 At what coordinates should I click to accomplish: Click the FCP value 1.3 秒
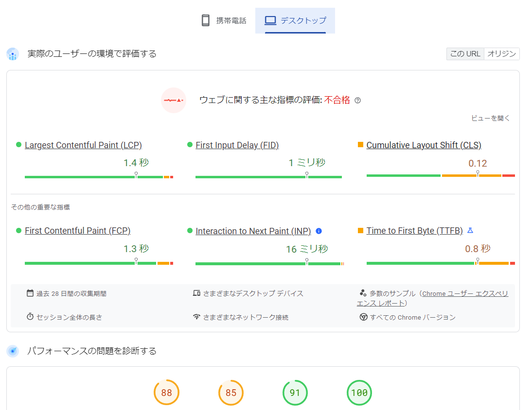[136, 249]
